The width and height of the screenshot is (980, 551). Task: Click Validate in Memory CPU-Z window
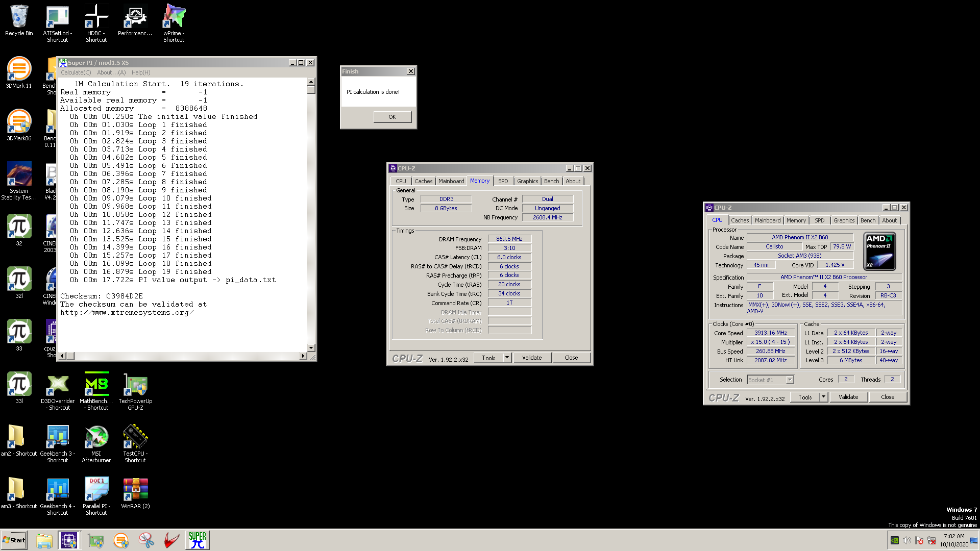click(x=532, y=358)
